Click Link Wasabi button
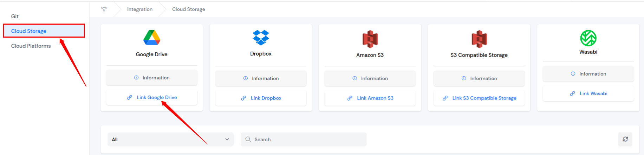The width and height of the screenshot is (644, 155). coord(588,93)
